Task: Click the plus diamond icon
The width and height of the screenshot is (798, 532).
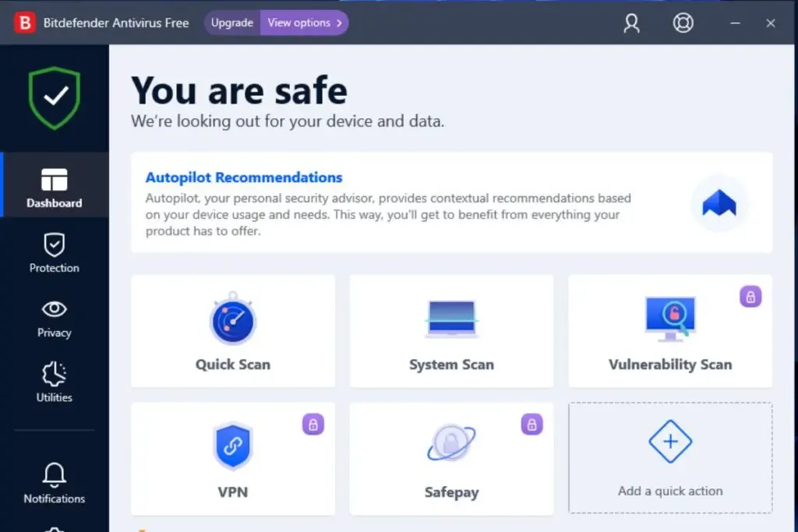Action: (x=670, y=442)
